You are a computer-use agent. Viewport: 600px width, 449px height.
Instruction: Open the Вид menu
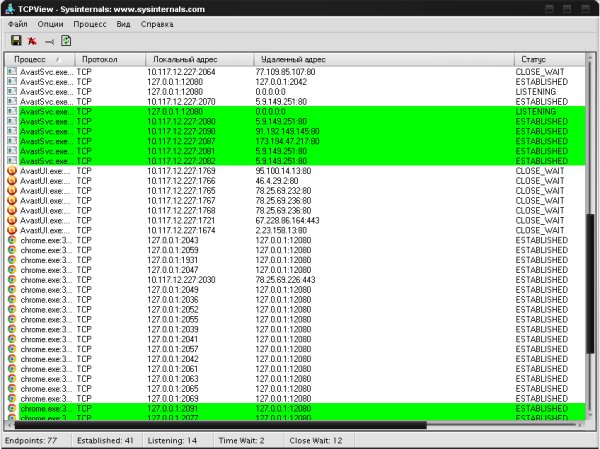[x=123, y=24]
